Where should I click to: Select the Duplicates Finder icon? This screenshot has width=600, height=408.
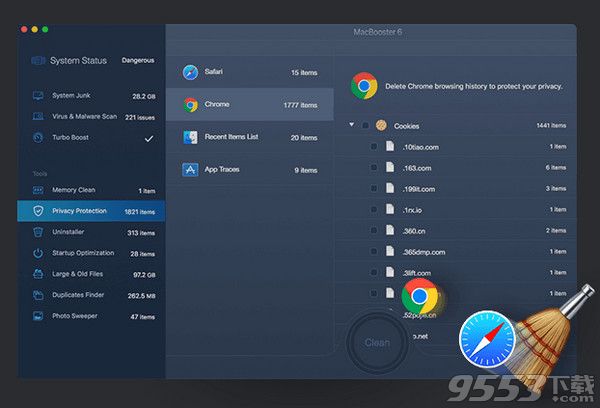tap(38, 295)
